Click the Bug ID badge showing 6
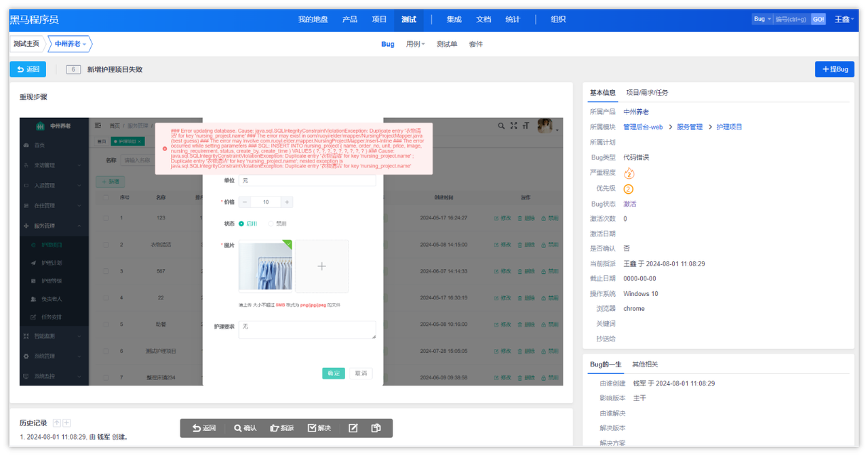The height and width of the screenshot is (456, 868). (73, 69)
